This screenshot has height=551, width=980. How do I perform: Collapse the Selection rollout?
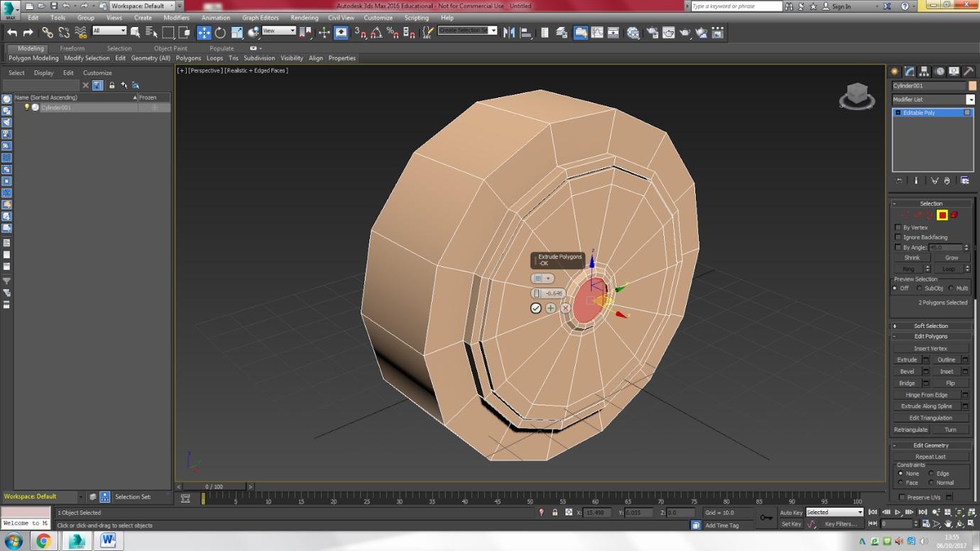coord(931,203)
